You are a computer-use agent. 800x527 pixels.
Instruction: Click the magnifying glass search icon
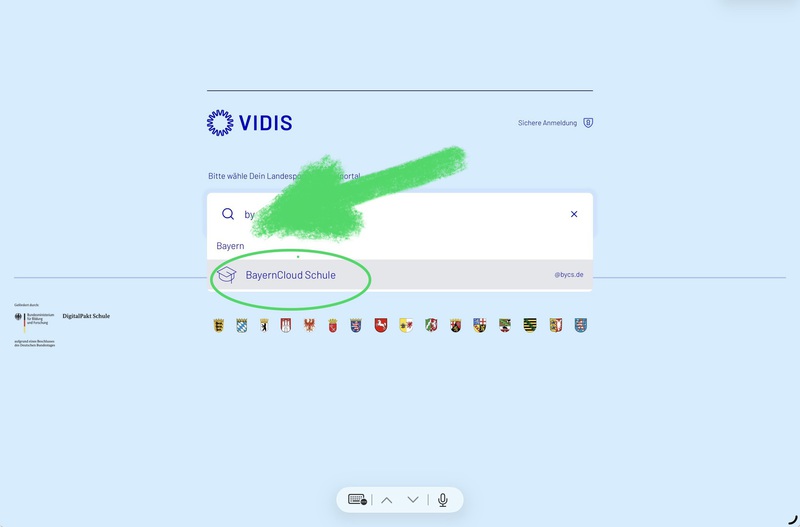coord(228,214)
